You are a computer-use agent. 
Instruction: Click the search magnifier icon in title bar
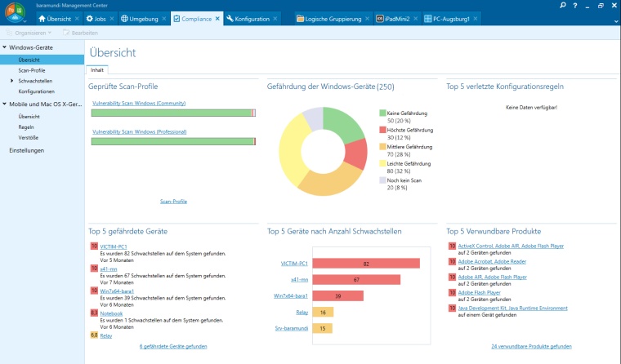pos(564,5)
